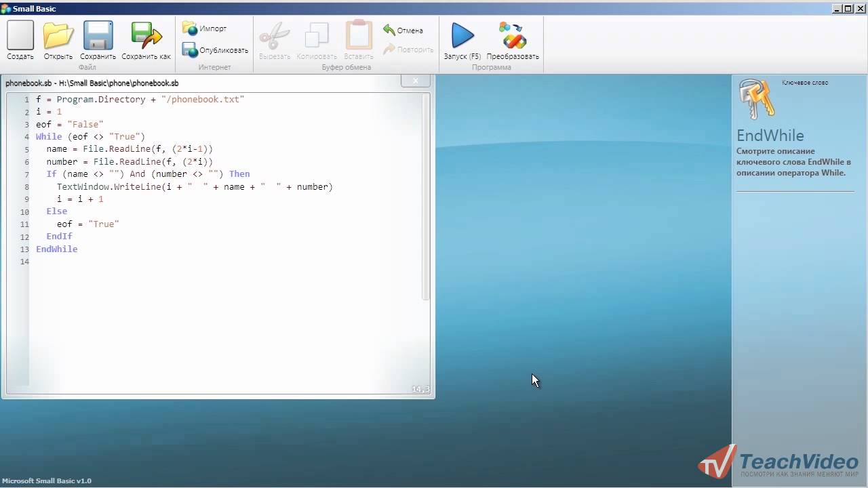Click the While keyword on line 4
The width and height of the screenshot is (868, 488).
click(x=49, y=136)
